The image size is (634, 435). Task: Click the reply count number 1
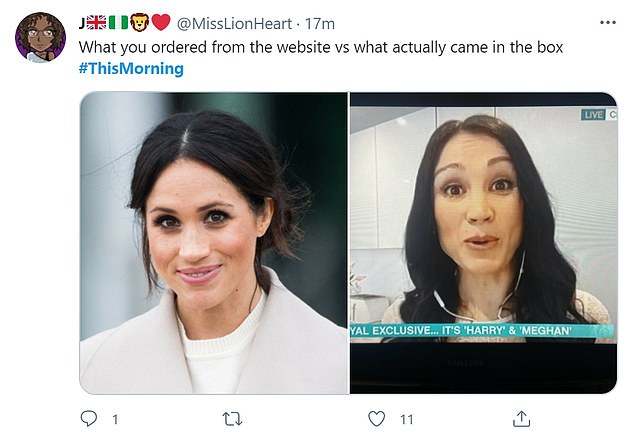(113, 418)
